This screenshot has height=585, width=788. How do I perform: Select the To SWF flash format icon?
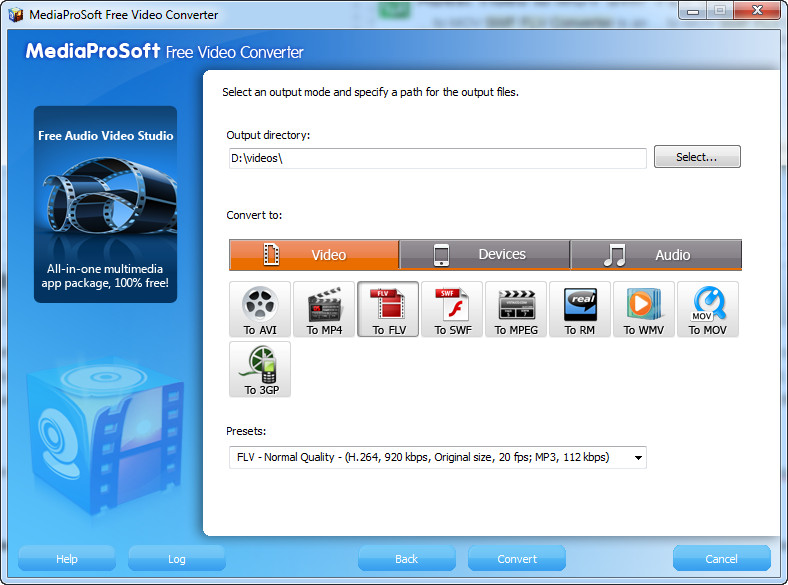452,309
